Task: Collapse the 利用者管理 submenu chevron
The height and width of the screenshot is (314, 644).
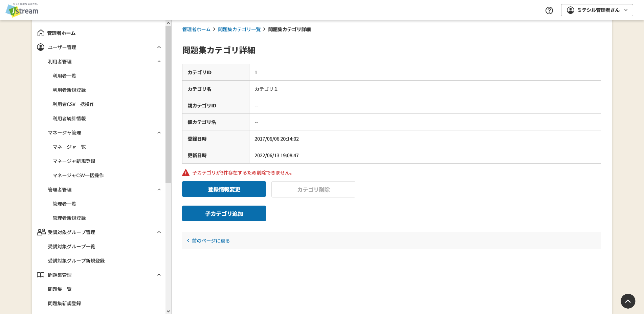Action: [159, 61]
